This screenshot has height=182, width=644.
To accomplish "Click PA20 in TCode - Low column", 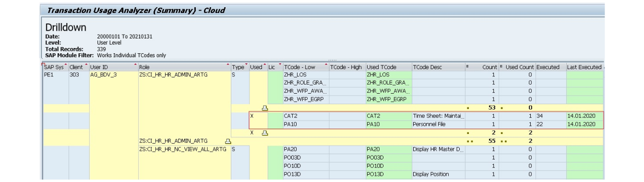I will 305,149.
